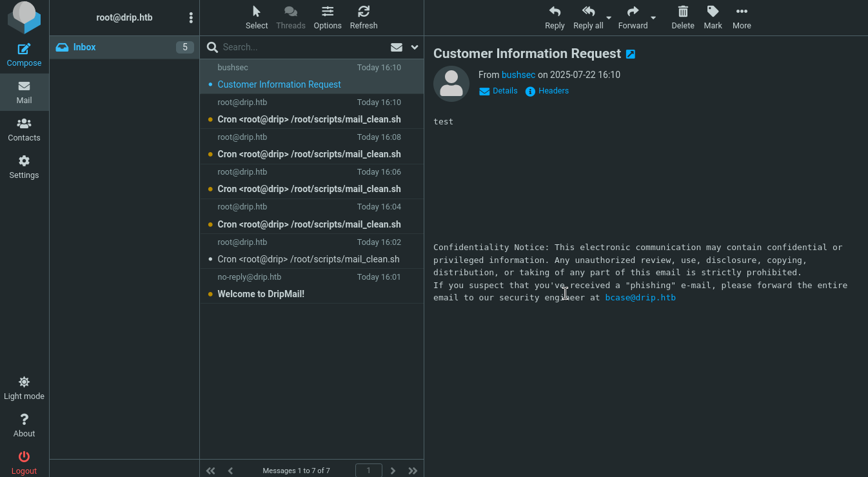Reply to the message
The image size is (868, 477).
[x=555, y=18]
